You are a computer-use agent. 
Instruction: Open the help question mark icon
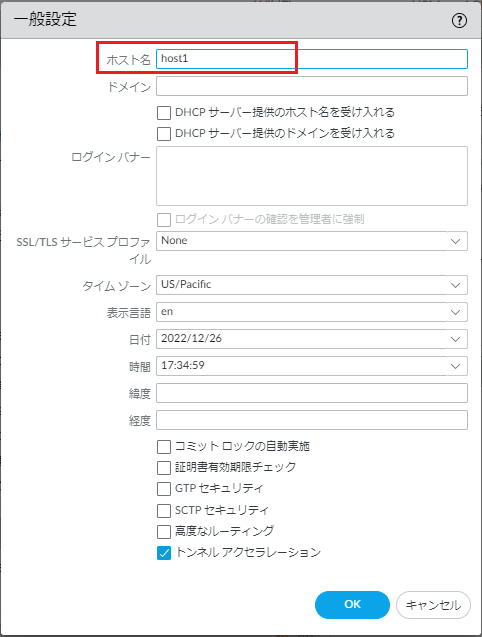[459, 20]
